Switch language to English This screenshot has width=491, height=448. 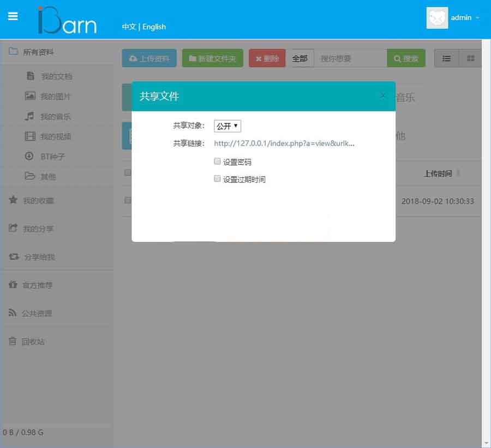point(154,27)
